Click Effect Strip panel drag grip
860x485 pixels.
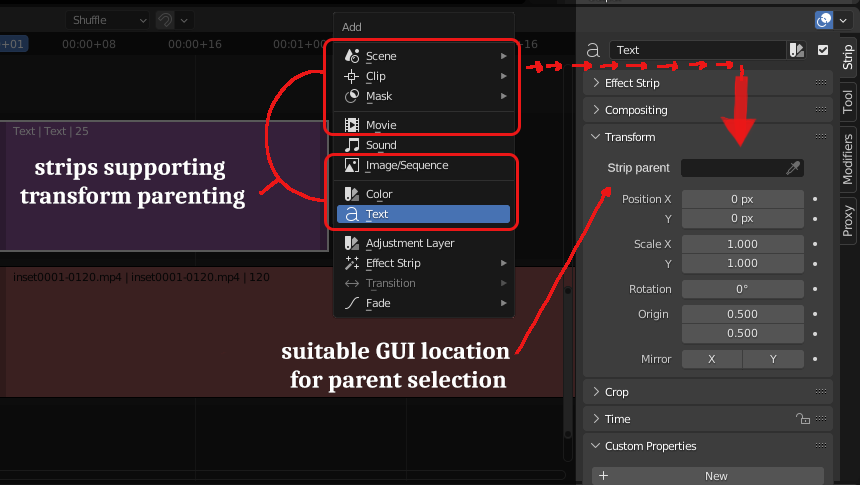tap(821, 83)
